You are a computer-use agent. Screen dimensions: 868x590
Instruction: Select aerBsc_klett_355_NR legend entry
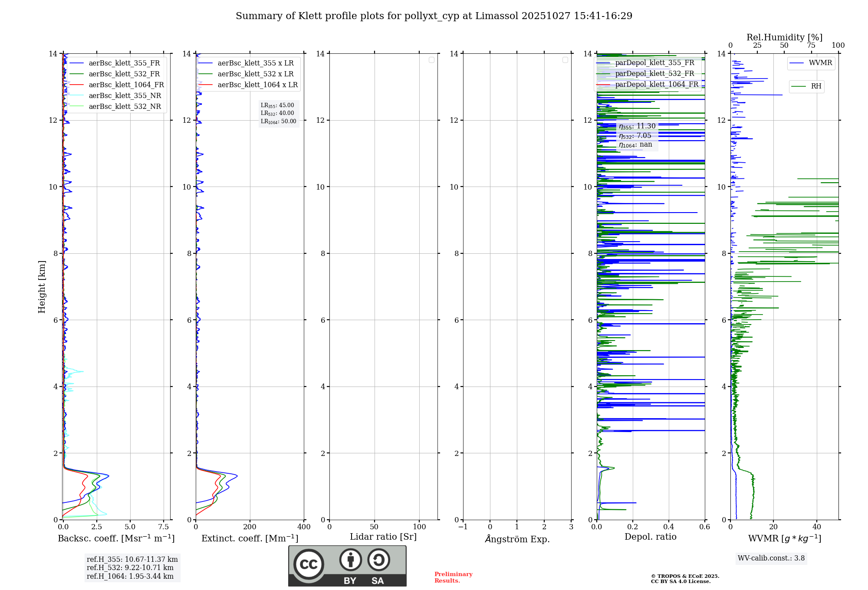pyautogui.click(x=125, y=96)
